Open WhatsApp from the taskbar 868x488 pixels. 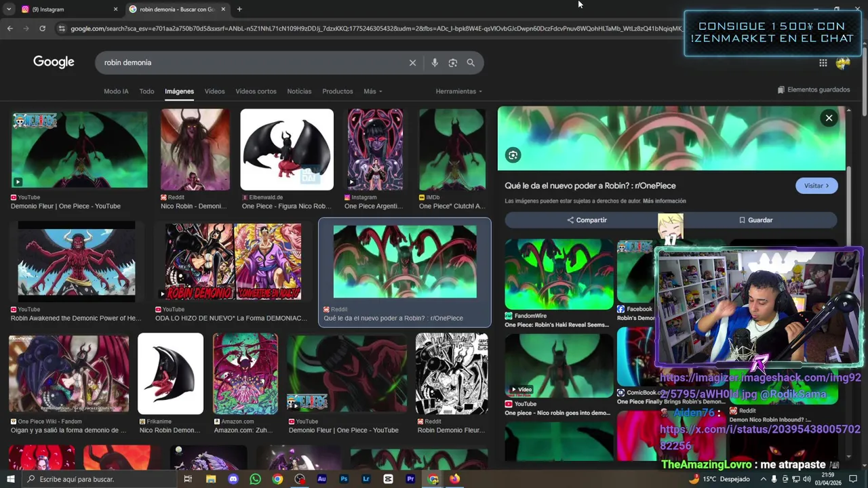255,479
